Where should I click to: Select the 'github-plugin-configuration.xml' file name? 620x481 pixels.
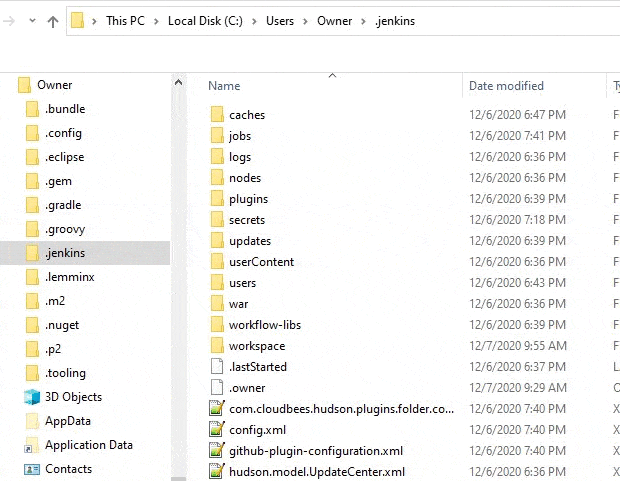pyautogui.click(x=316, y=451)
